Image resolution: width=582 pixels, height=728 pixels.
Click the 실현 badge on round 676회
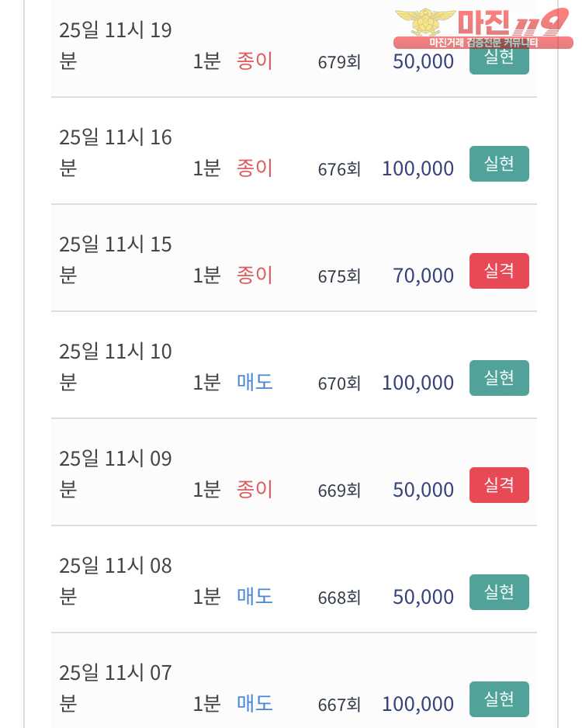coord(499,164)
